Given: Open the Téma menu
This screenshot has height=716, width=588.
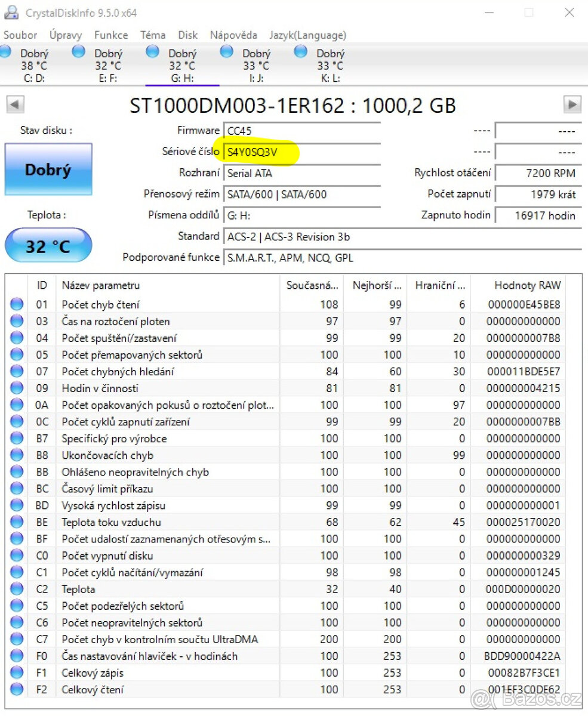Looking at the screenshot, I should click(x=153, y=35).
